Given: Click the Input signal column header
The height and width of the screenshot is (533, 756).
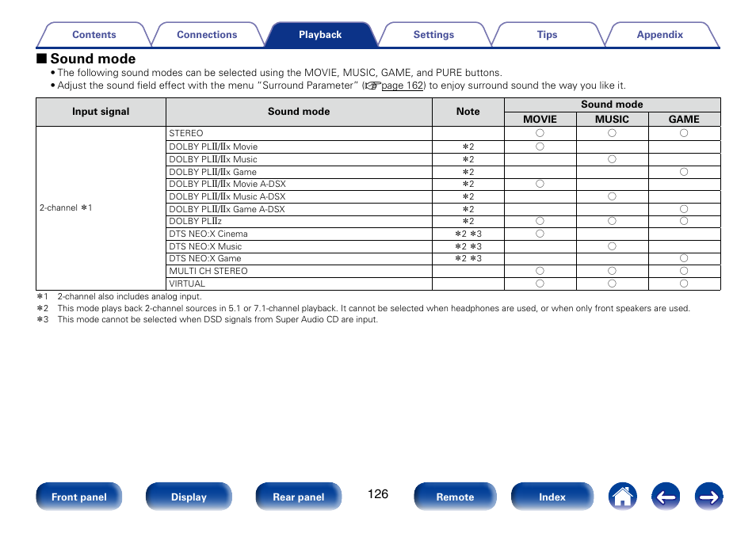Looking at the screenshot, I should (x=101, y=112).
